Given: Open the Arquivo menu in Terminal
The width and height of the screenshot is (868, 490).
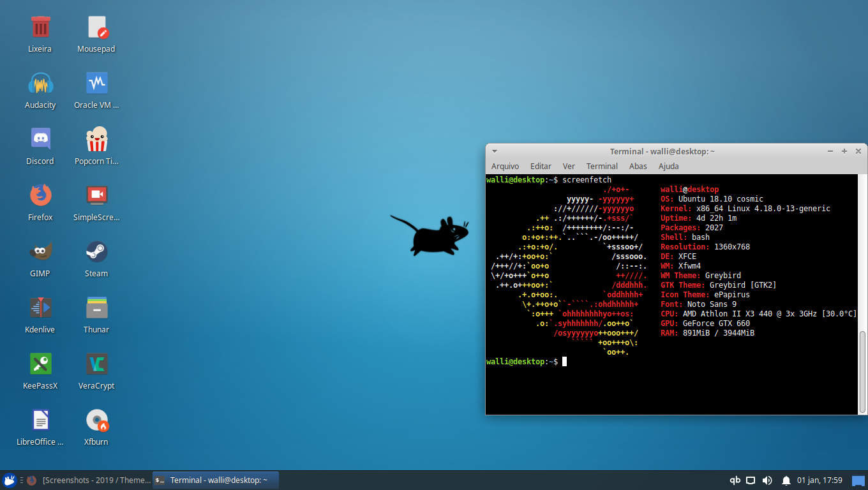Looking at the screenshot, I should tap(505, 166).
